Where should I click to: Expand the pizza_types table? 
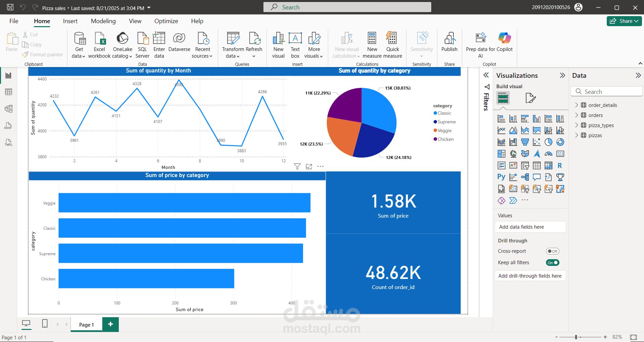coord(577,125)
